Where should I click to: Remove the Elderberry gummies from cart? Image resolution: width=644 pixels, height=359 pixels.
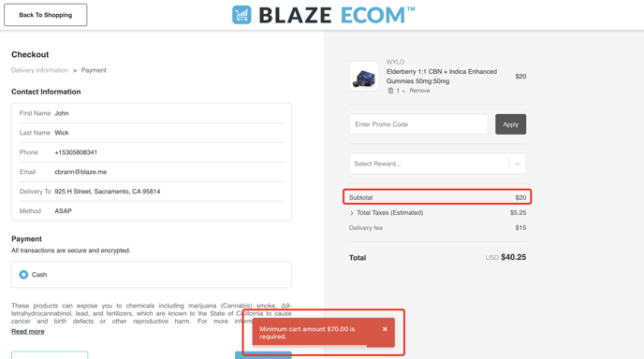[419, 91]
